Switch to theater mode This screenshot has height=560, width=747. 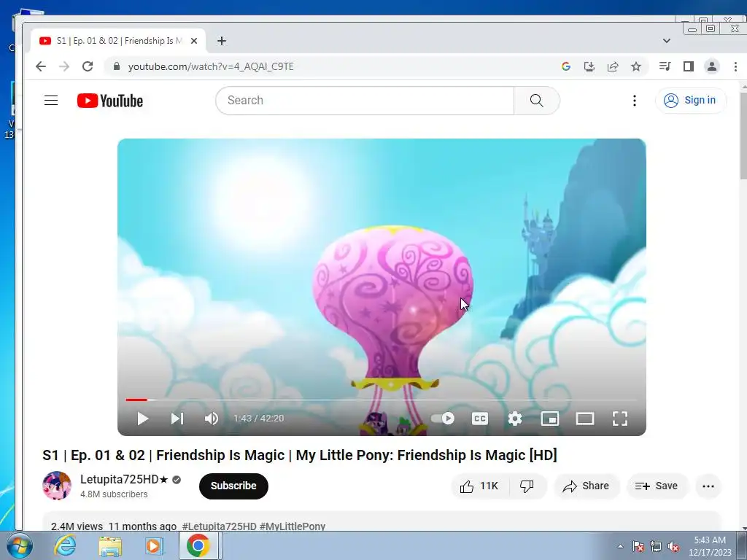tap(584, 419)
